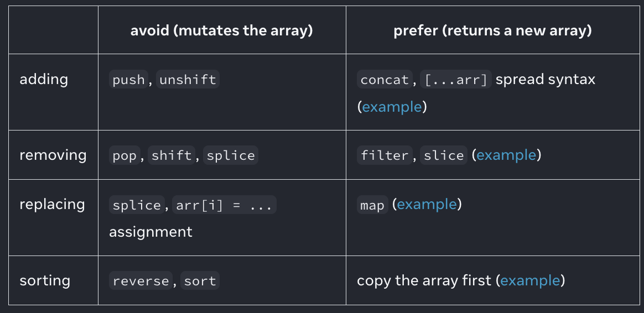This screenshot has width=644, height=313.
Task: Click the unshift code snippet
Action: pyautogui.click(x=188, y=80)
